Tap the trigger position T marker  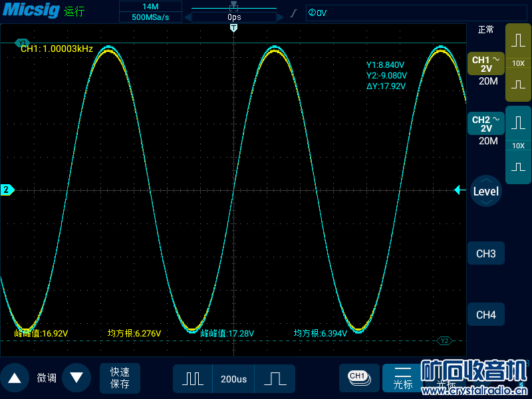233,28
